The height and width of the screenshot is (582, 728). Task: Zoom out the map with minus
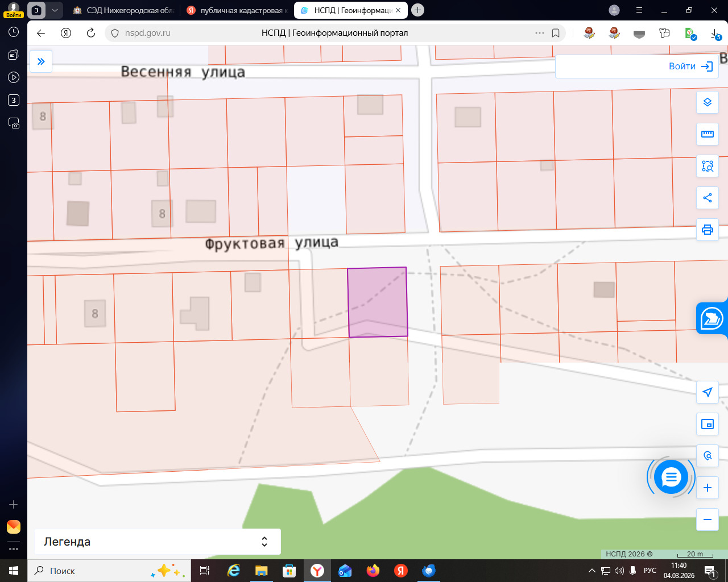(x=708, y=519)
